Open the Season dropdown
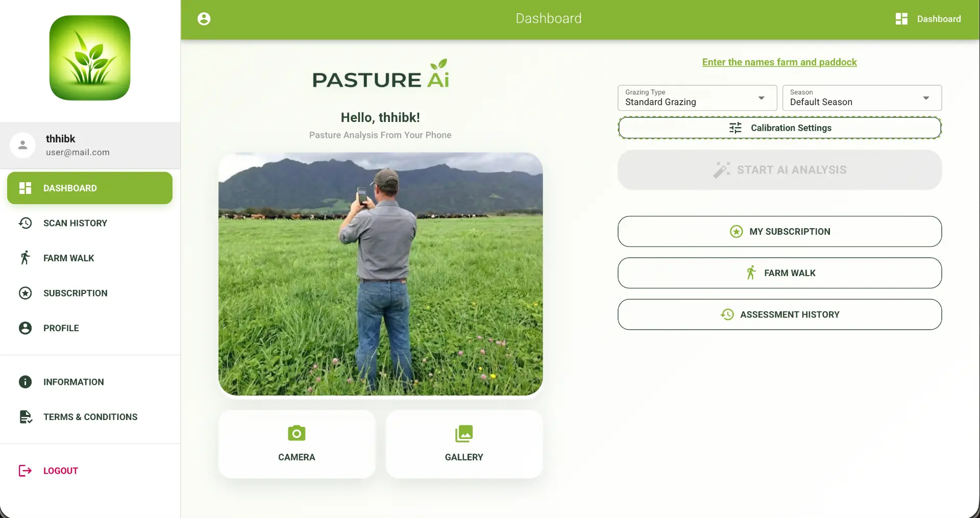Screen dimensions: 980x518 tap(862, 98)
